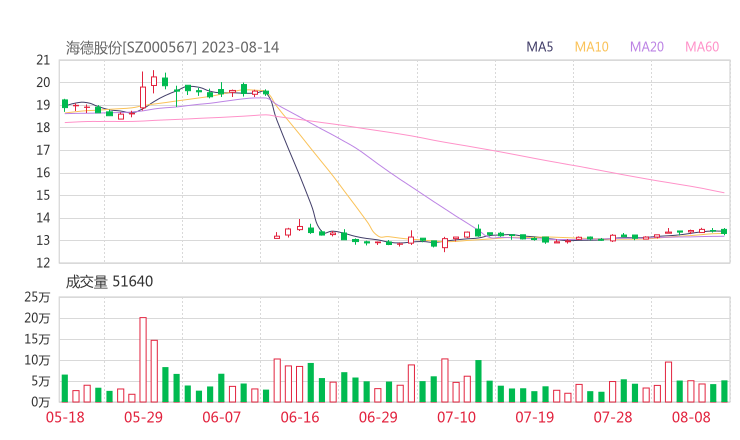
Task: Click the MA20 legend label
Action: pyautogui.click(x=647, y=47)
